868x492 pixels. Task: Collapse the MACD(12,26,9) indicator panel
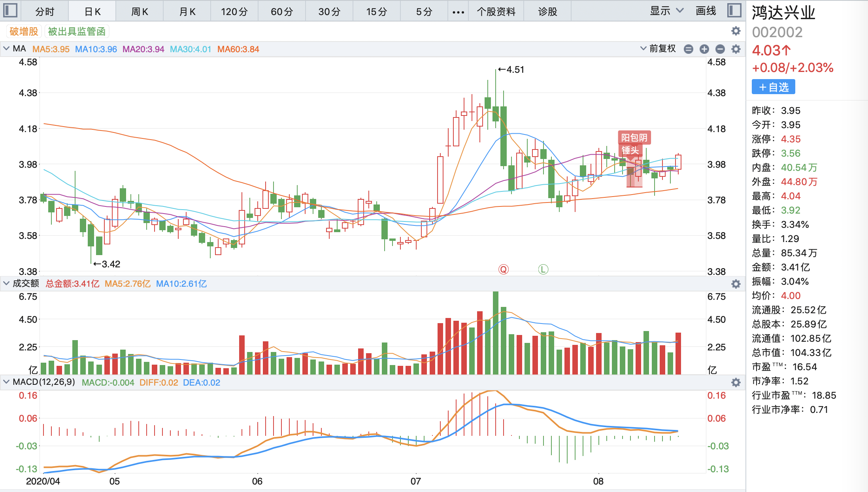pyautogui.click(x=6, y=382)
